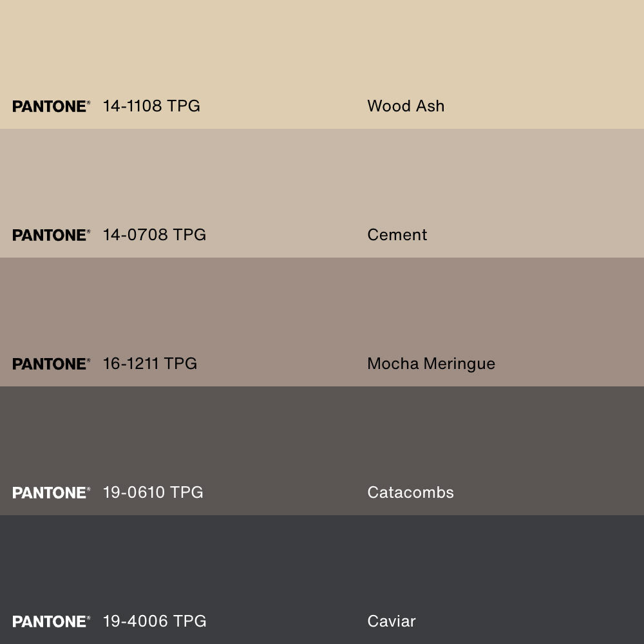Click the white PANTONE logo in Catacombs row
644x644 pixels.
click(x=51, y=493)
